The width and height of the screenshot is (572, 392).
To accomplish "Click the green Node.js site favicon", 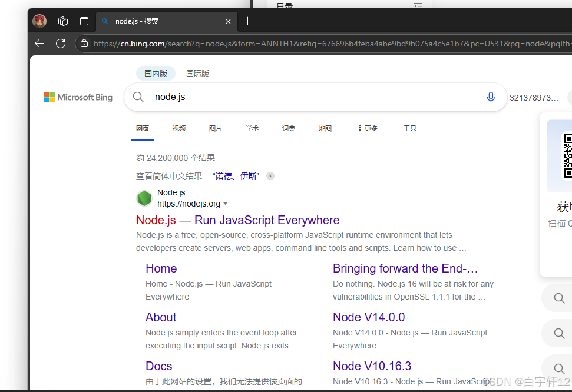I will pos(144,198).
